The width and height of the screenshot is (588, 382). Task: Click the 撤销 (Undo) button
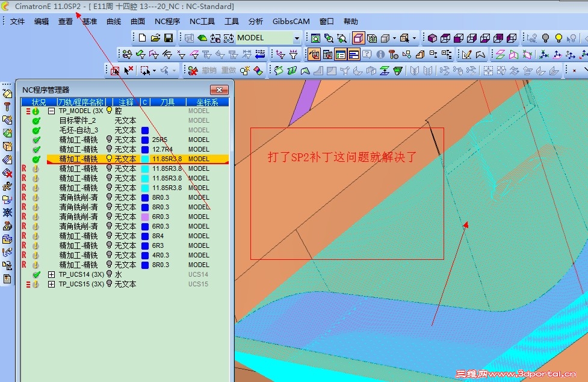210,72
